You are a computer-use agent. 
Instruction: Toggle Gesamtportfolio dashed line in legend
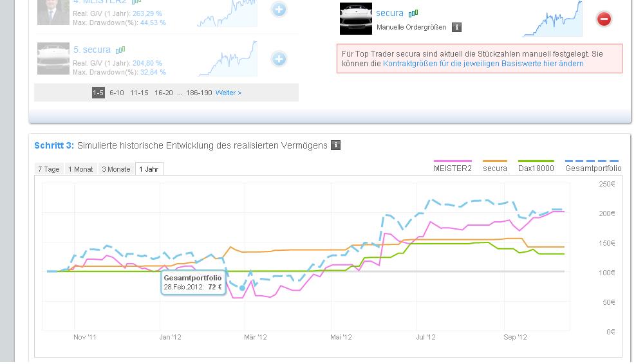click(593, 168)
